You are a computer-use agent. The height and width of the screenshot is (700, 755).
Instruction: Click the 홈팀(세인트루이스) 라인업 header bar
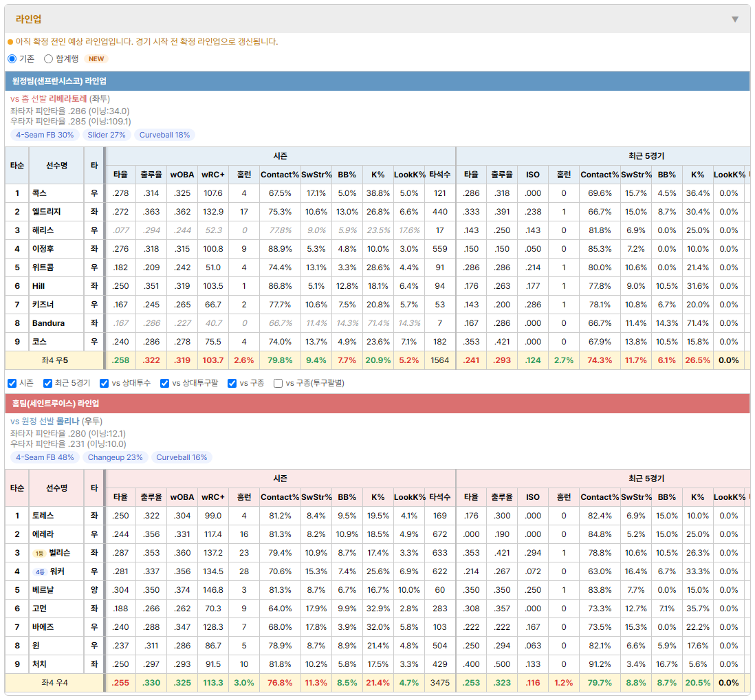[377, 404]
